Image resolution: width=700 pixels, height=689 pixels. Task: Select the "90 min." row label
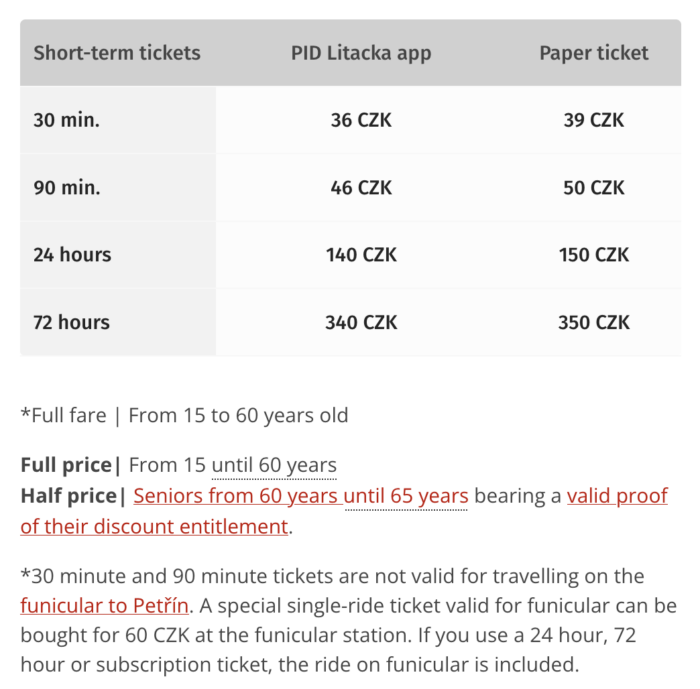(67, 187)
